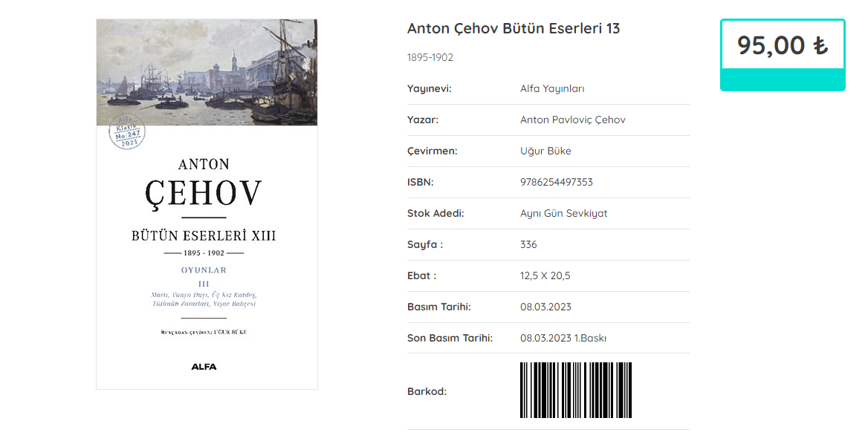Click the teal bar under the price
868x444 pixels.
[x=783, y=79]
